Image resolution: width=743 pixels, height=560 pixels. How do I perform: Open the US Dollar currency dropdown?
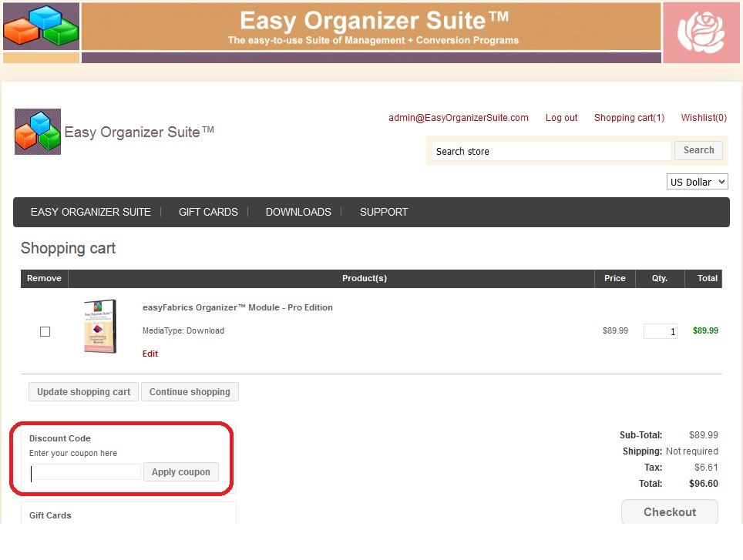pos(697,182)
